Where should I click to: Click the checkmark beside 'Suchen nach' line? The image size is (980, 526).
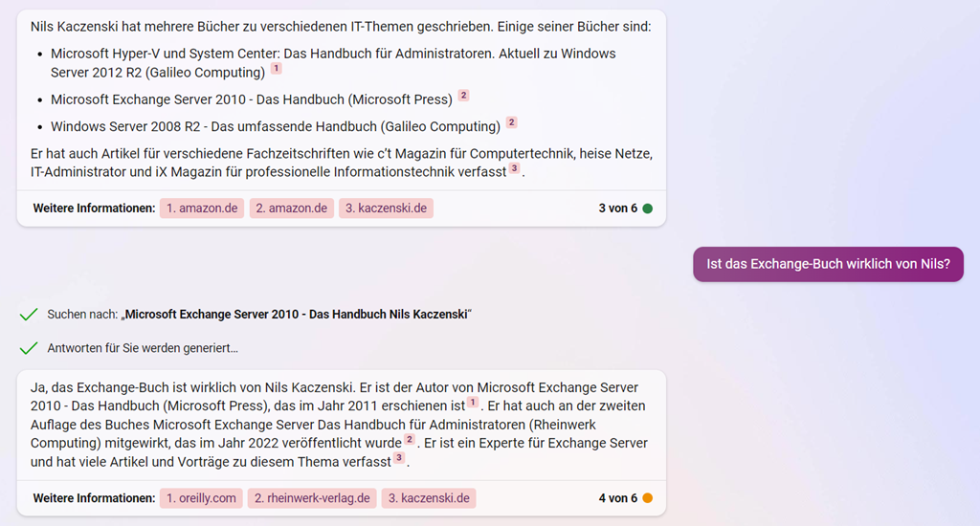(29, 315)
